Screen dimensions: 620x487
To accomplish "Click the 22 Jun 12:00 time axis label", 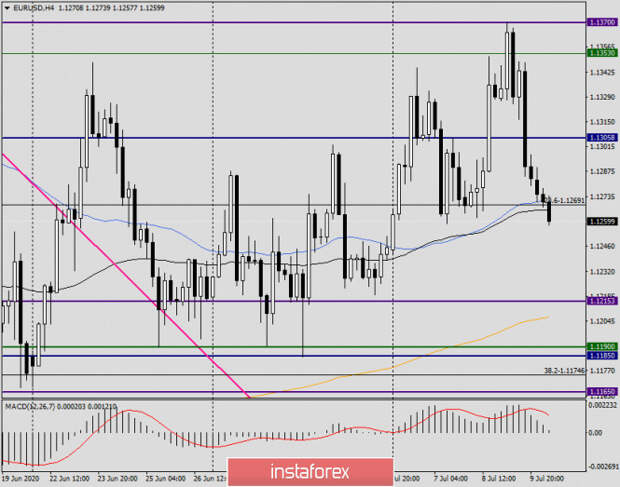I will 68,479.
